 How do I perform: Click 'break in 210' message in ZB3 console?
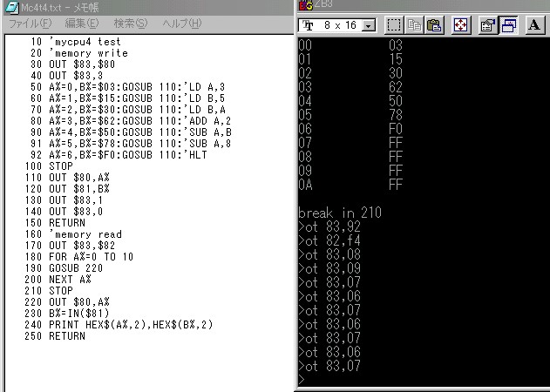pyautogui.click(x=340, y=213)
